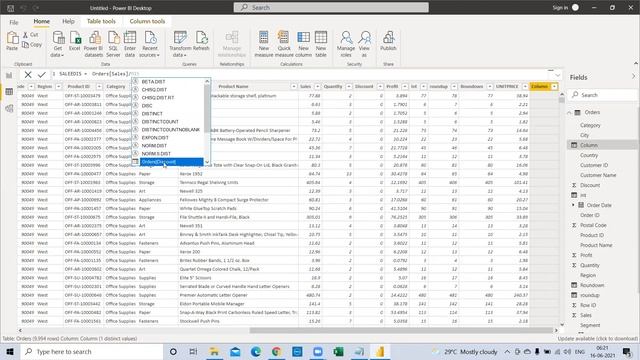Open the Table tools tab
This screenshot has width=640, height=360.
point(101,21)
